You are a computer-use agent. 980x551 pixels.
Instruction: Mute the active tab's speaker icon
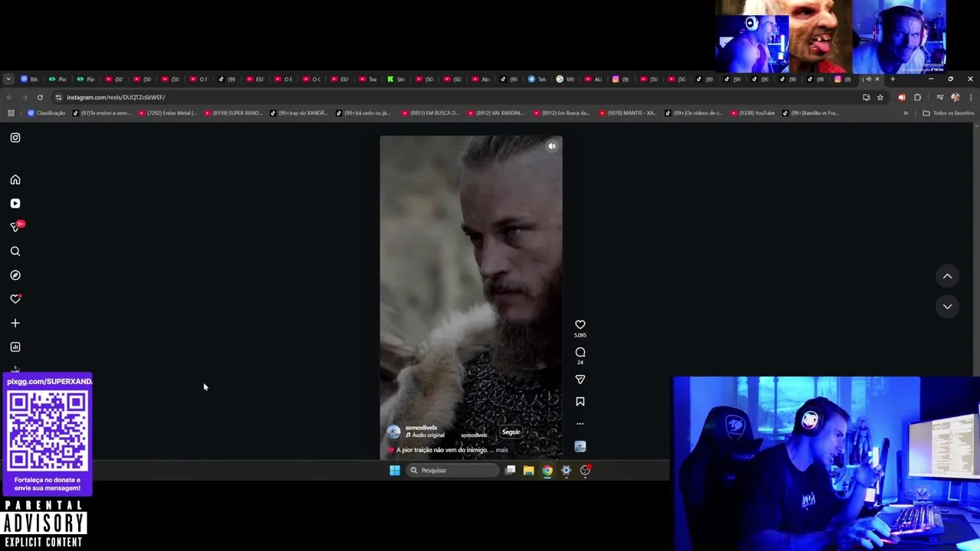[x=868, y=79]
